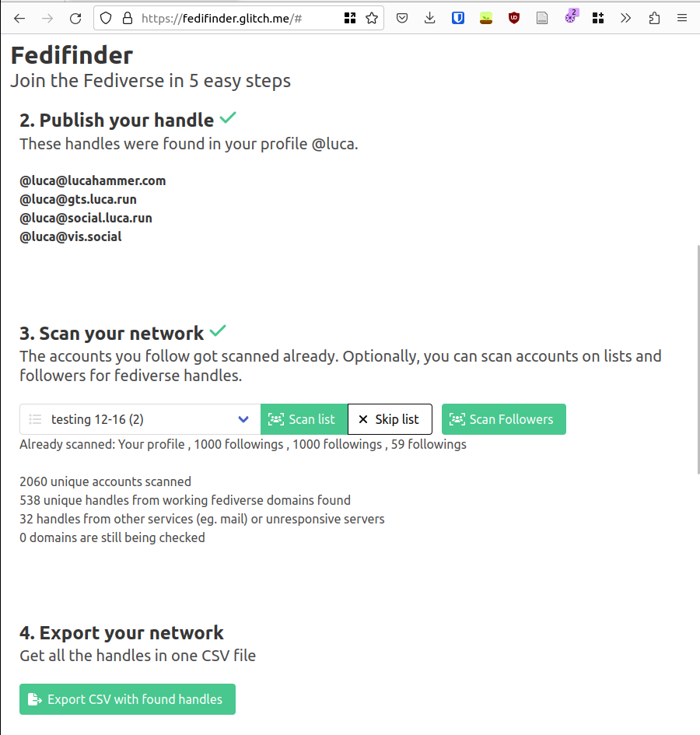Viewport: 700px width, 735px height.
Task: Open the Pocket save icon
Action: point(402,19)
